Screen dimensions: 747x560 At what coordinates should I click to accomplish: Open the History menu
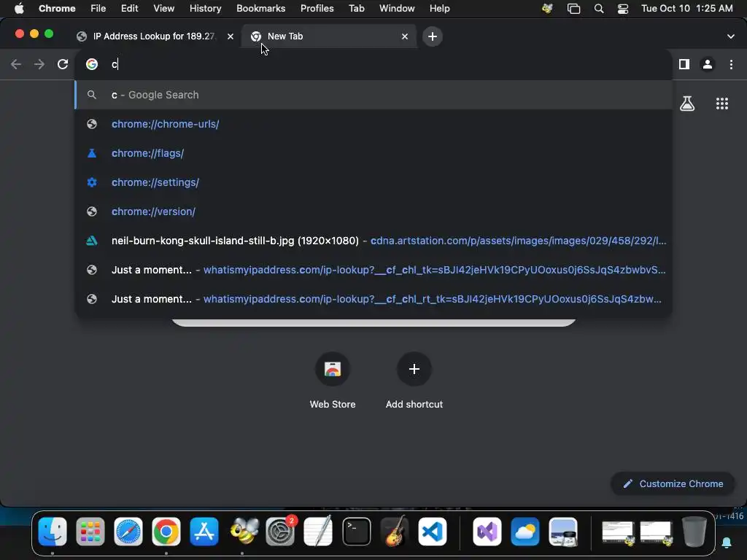[x=205, y=9]
